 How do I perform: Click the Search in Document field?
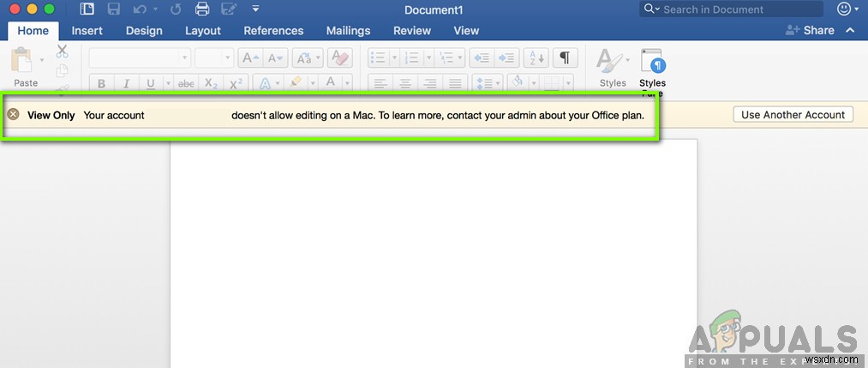(731, 9)
